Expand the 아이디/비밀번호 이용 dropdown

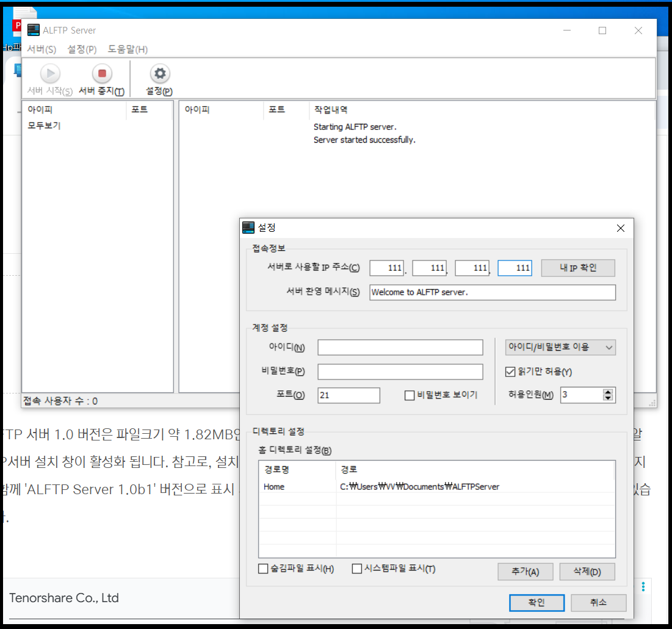560,347
